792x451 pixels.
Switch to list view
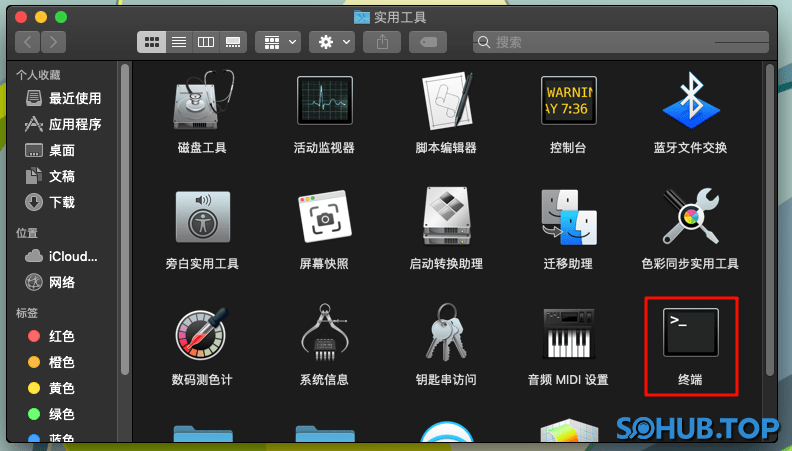(x=179, y=42)
